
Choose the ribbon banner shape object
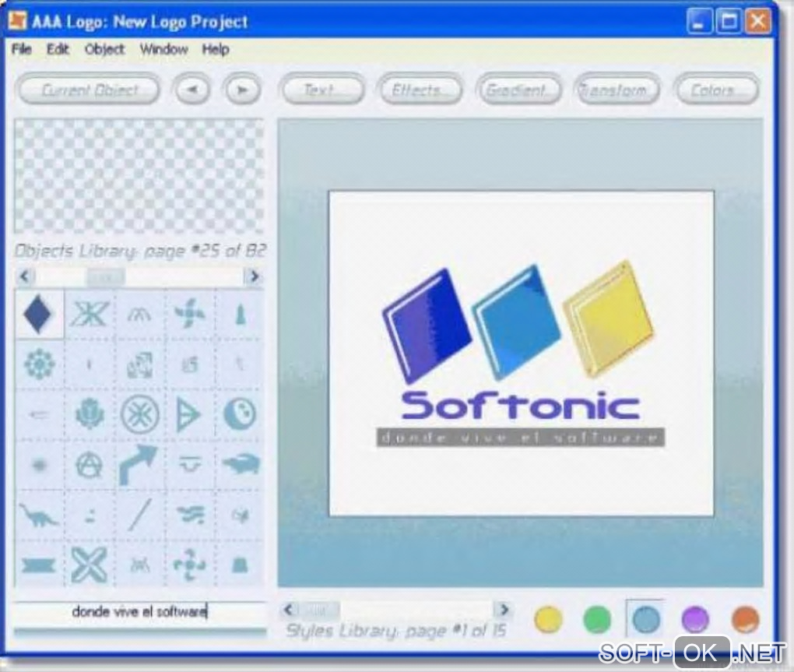[39, 564]
